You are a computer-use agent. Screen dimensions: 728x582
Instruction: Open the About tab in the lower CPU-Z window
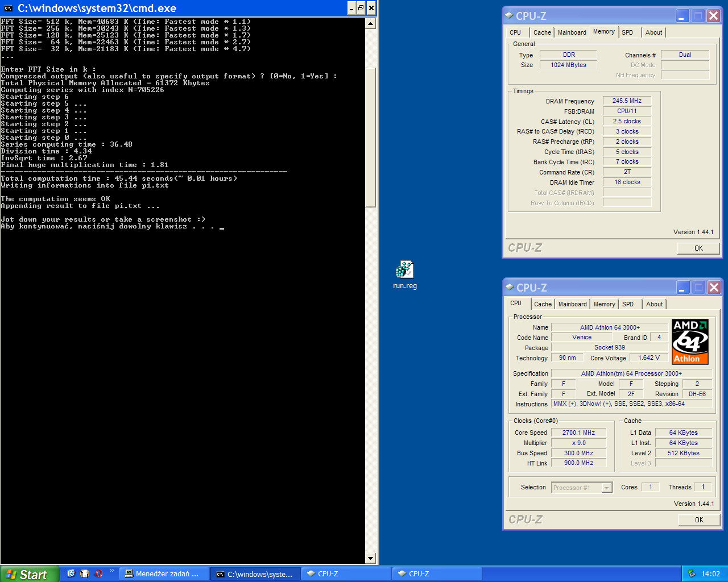[654, 304]
